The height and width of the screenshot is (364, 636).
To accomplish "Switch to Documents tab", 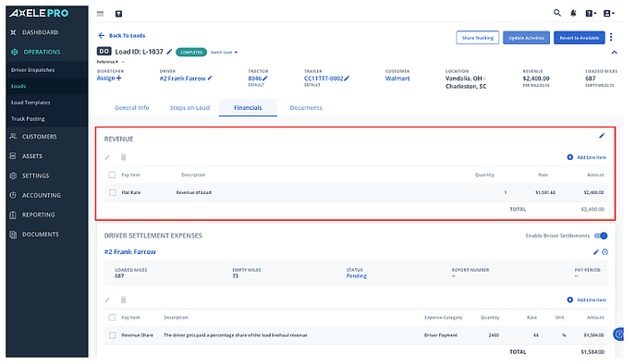I will [306, 107].
